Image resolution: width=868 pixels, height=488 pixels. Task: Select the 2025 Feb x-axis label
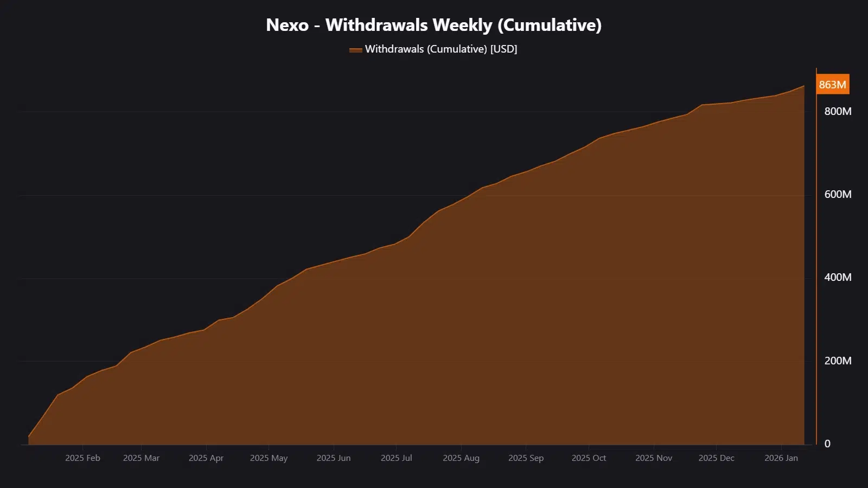tap(82, 458)
